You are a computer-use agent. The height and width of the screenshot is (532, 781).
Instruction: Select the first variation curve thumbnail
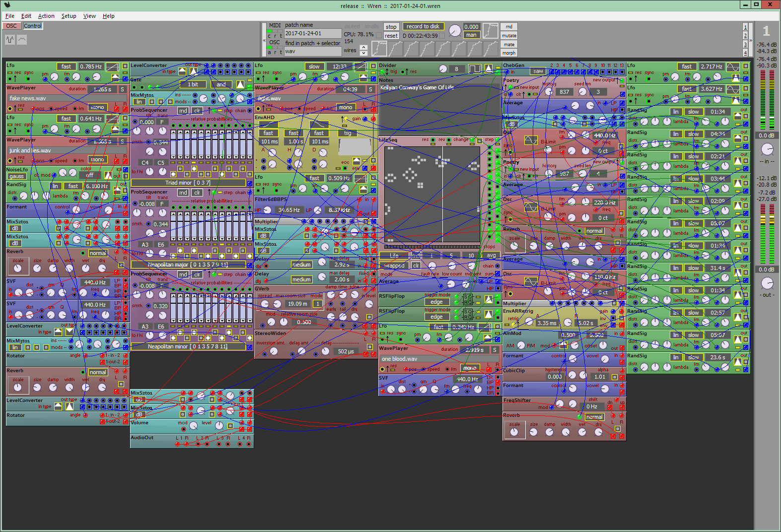pos(379,48)
